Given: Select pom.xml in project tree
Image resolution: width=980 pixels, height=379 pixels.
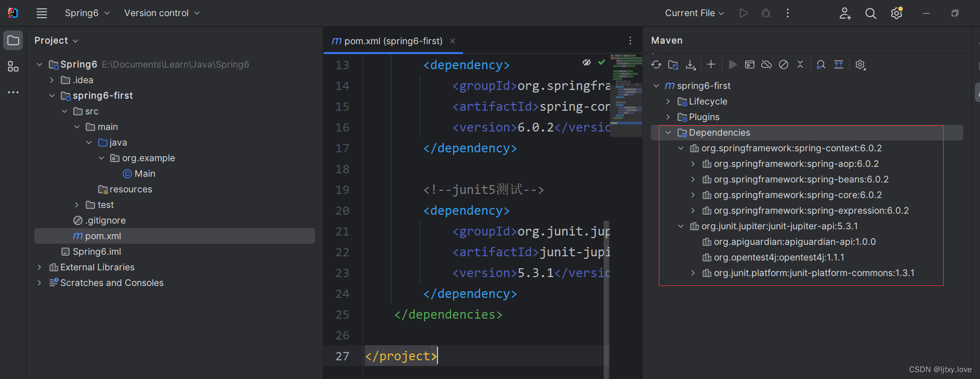Looking at the screenshot, I should pyautogui.click(x=175, y=236).
